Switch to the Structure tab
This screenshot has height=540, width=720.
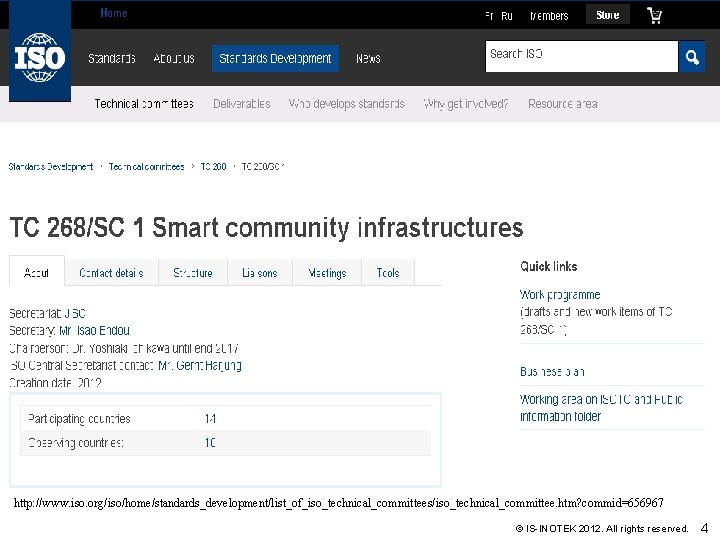tap(192, 272)
